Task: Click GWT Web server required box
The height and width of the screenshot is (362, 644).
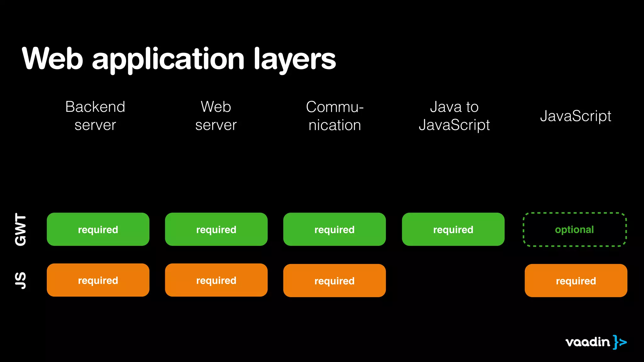Action: [216, 229]
